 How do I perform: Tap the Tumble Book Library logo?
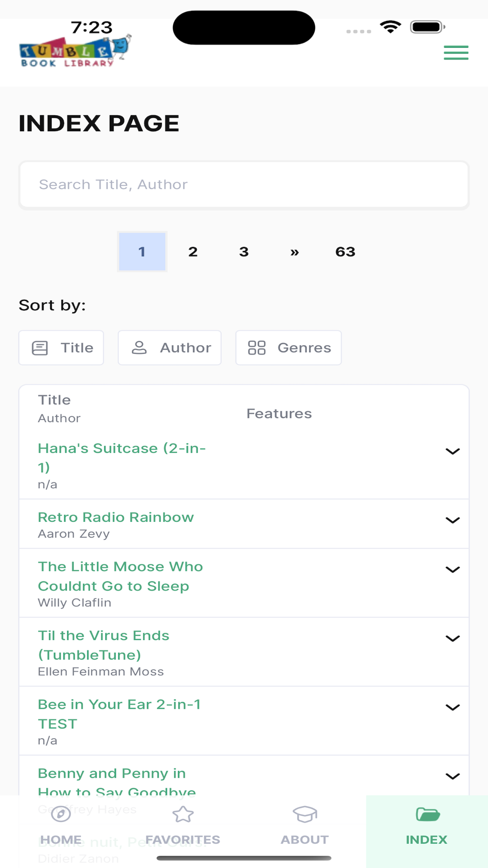click(x=75, y=52)
